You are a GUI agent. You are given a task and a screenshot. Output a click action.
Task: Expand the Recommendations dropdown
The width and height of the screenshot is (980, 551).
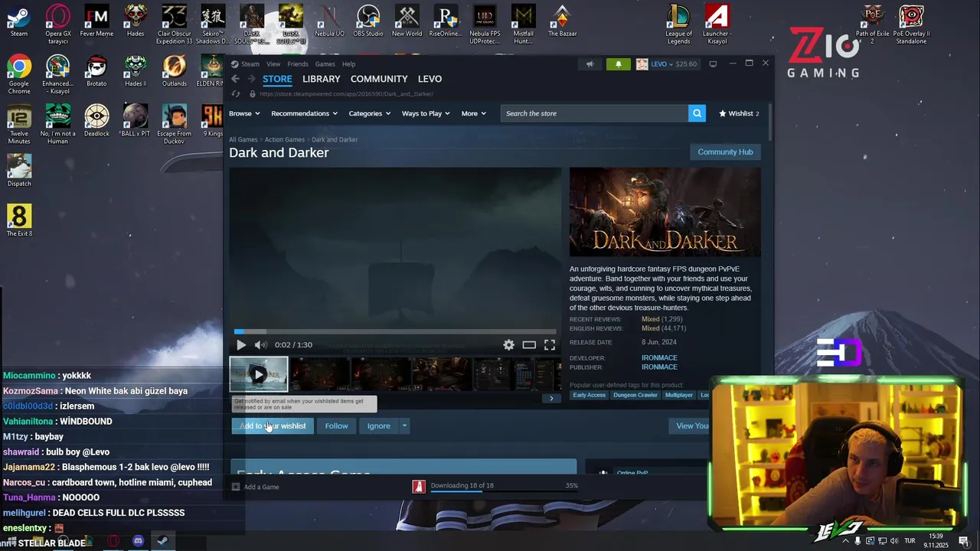click(x=304, y=113)
